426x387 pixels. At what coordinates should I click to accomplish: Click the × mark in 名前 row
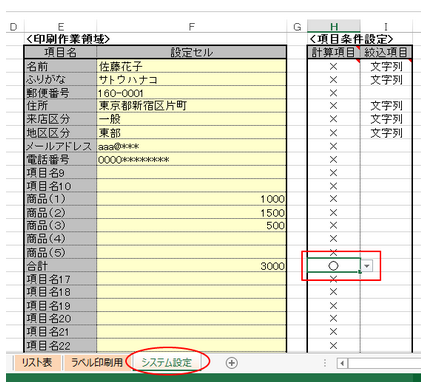333,66
